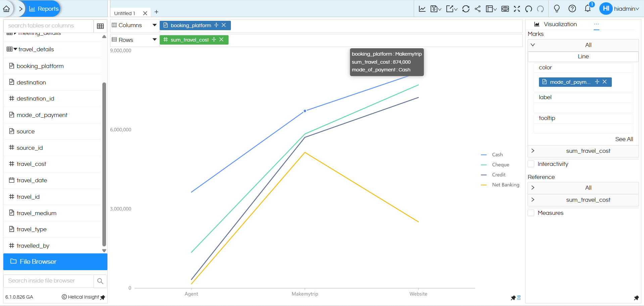Refresh the report data
The image size is (644, 306).
tap(466, 9)
